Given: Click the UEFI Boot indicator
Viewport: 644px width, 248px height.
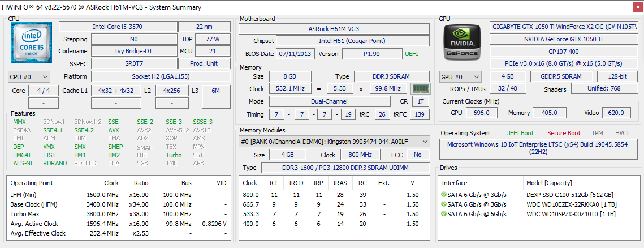Looking at the screenshot, I should pyautogui.click(x=519, y=133).
